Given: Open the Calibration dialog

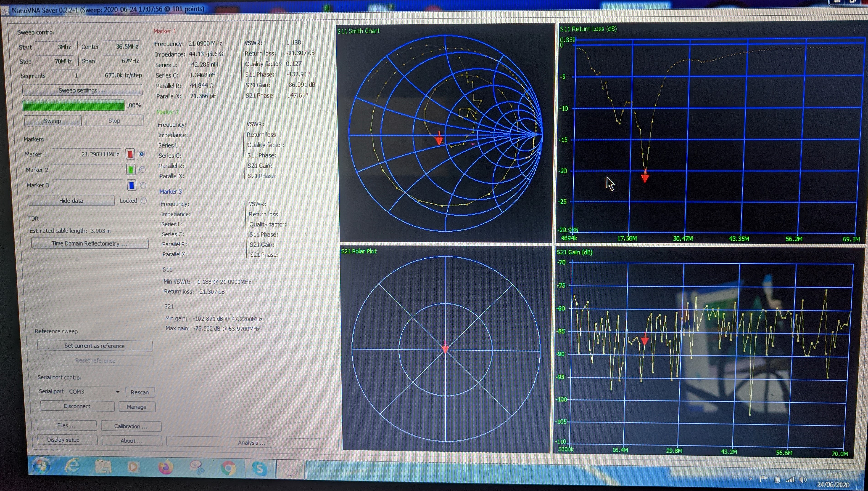Looking at the screenshot, I should click(131, 426).
